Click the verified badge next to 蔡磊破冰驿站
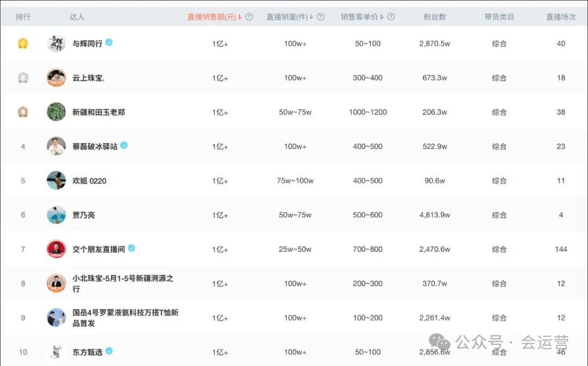The height and width of the screenshot is (366, 588). pyautogui.click(x=123, y=146)
